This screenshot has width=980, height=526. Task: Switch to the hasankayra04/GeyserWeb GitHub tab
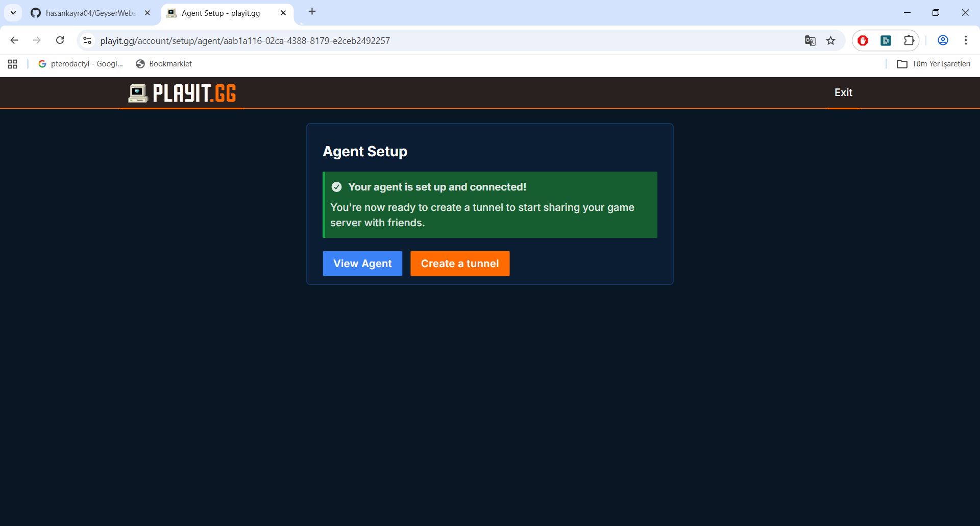91,13
